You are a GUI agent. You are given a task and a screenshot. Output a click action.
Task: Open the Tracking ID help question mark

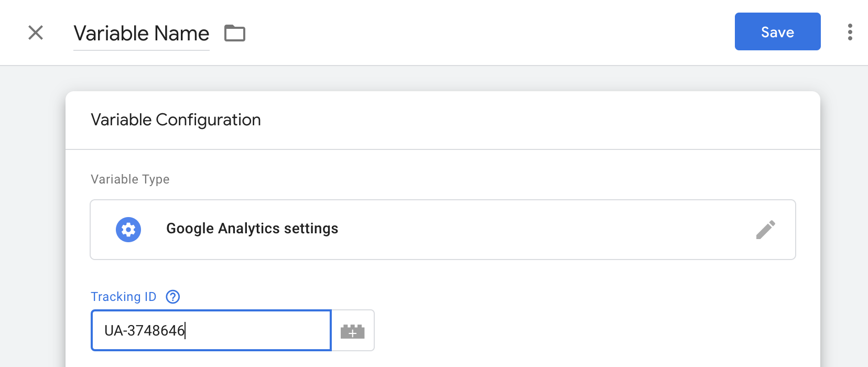(173, 297)
